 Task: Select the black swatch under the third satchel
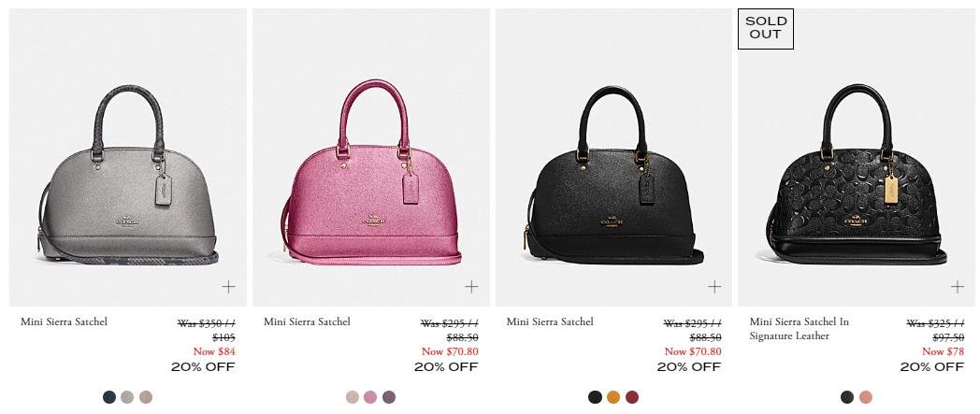point(595,397)
